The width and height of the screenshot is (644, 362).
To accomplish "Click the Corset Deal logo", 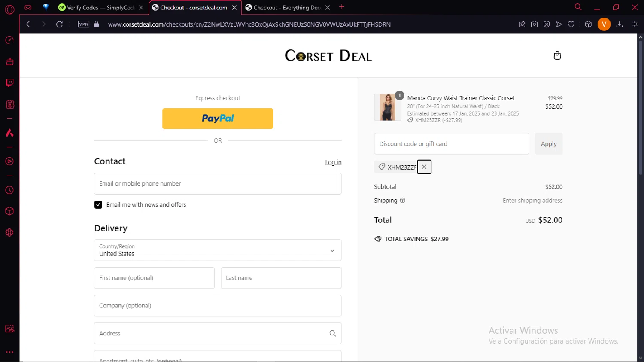I will tap(328, 56).
